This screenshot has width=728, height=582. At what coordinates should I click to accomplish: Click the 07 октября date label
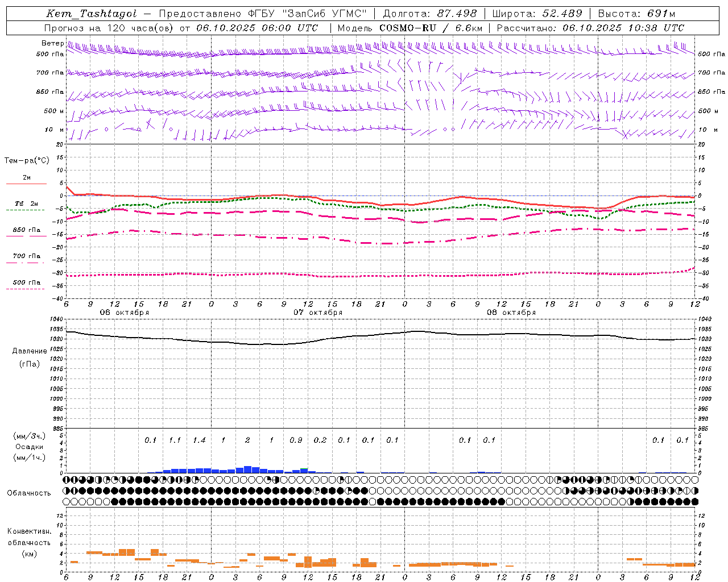(317, 313)
